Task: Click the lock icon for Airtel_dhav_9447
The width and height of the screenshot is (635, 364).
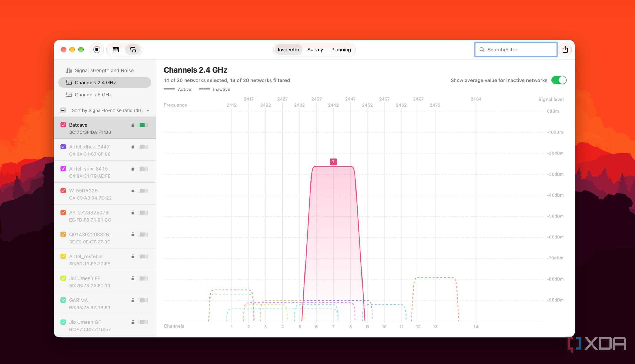Action: coord(133,147)
